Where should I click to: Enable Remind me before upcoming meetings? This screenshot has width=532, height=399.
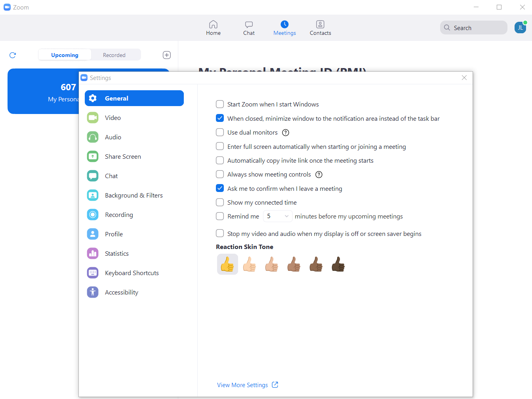(x=220, y=216)
